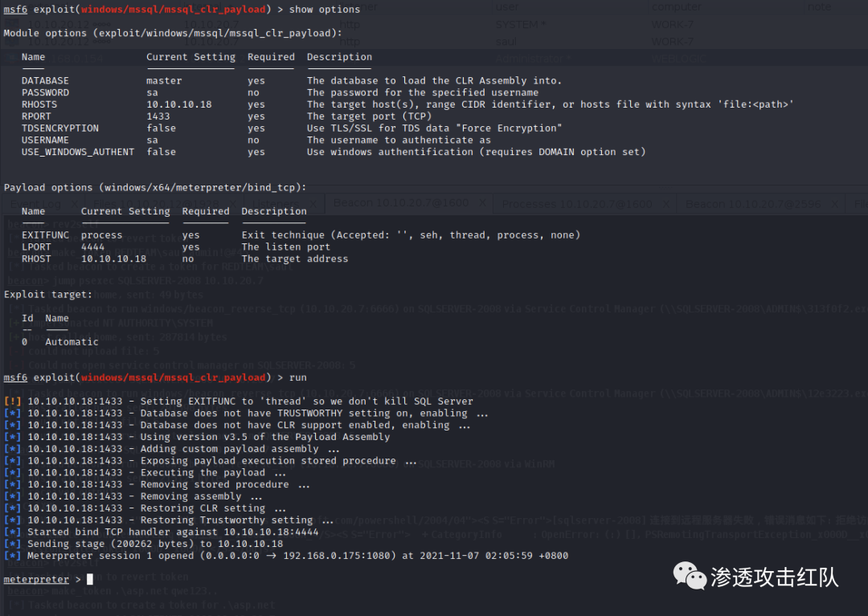Click the 'The target address' description

[295, 259]
